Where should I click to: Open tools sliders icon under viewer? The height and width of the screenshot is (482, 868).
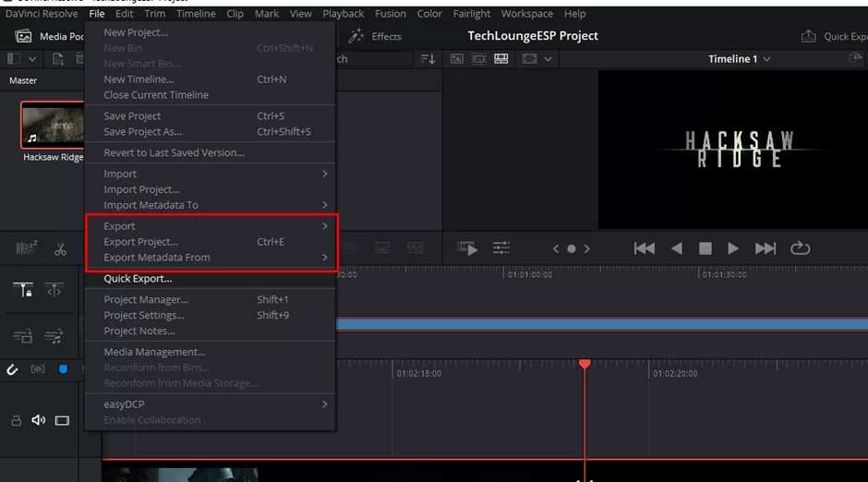tap(501, 247)
